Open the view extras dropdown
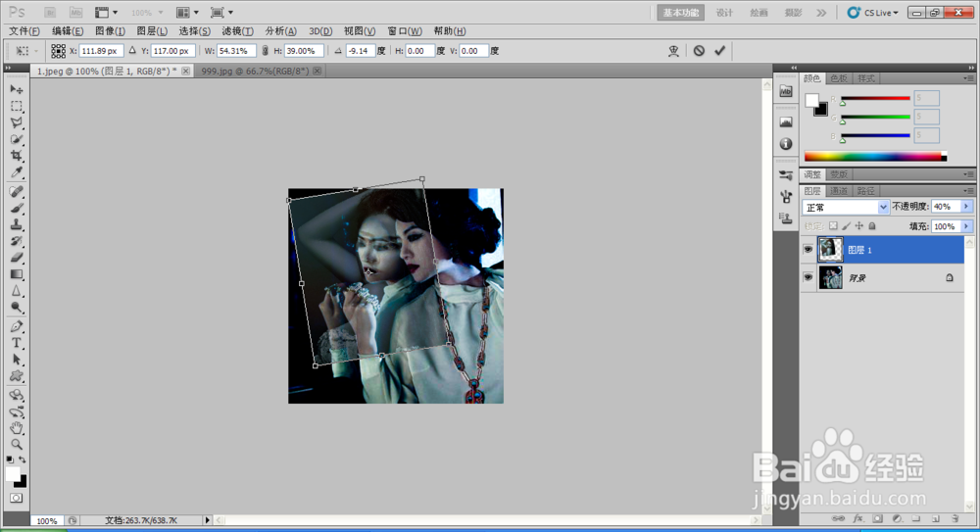The image size is (980, 532). point(106,13)
